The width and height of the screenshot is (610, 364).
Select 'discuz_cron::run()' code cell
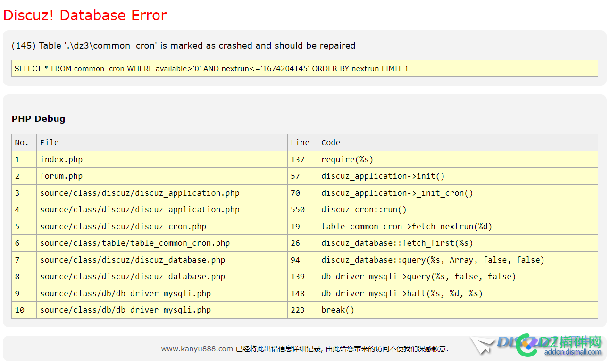click(458, 209)
